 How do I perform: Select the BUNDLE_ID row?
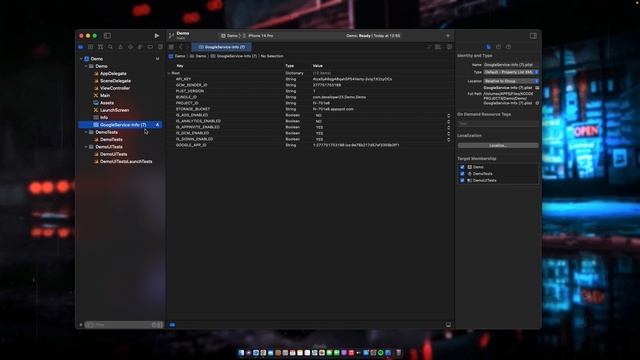pyautogui.click(x=310, y=97)
